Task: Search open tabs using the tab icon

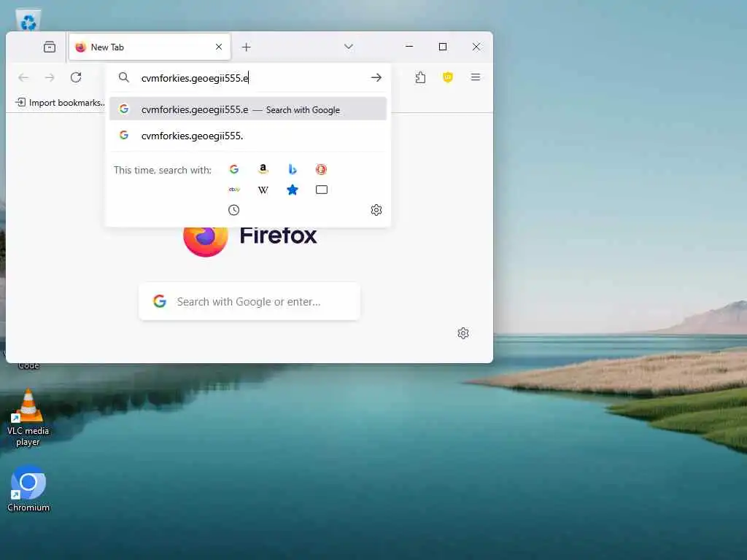Action: click(322, 190)
